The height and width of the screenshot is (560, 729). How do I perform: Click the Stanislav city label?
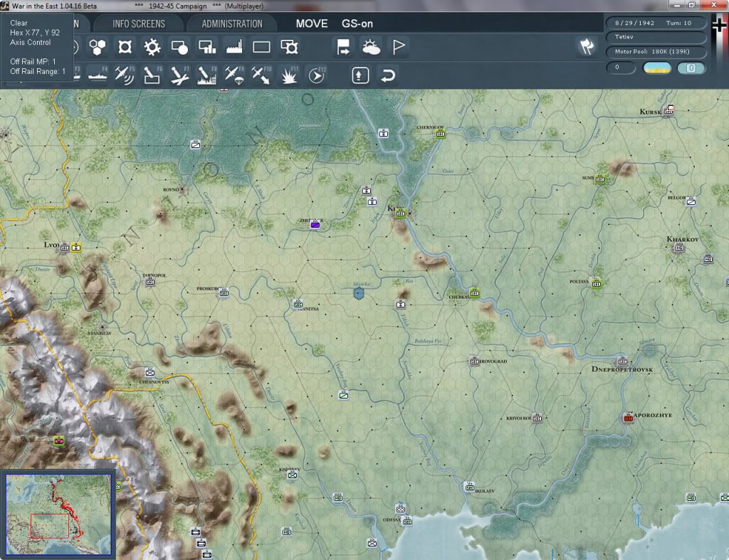(100, 333)
